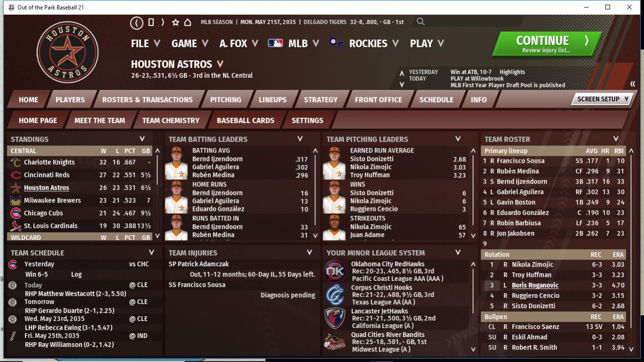Open Boris Roganovic's player page
The height and width of the screenshot is (362, 644).
pyautogui.click(x=535, y=286)
